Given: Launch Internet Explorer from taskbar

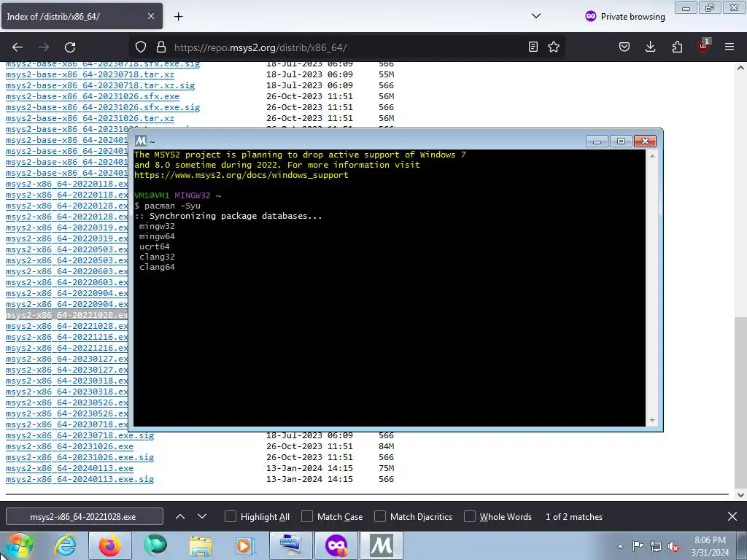Looking at the screenshot, I should (65, 545).
